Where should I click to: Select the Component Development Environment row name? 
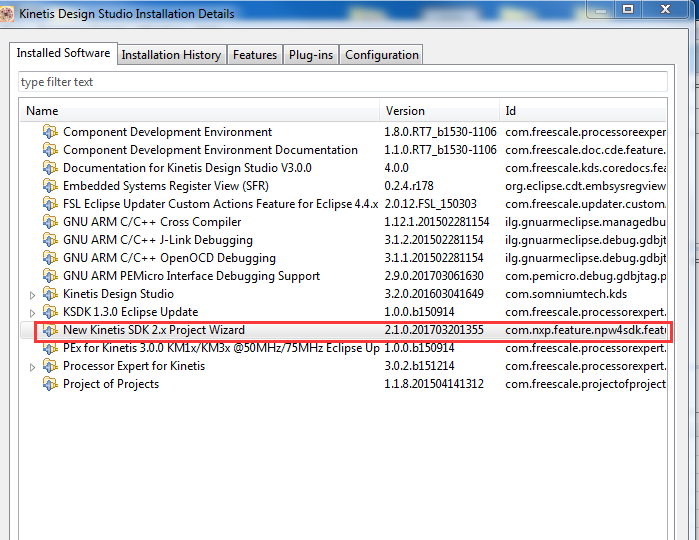(x=167, y=132)
